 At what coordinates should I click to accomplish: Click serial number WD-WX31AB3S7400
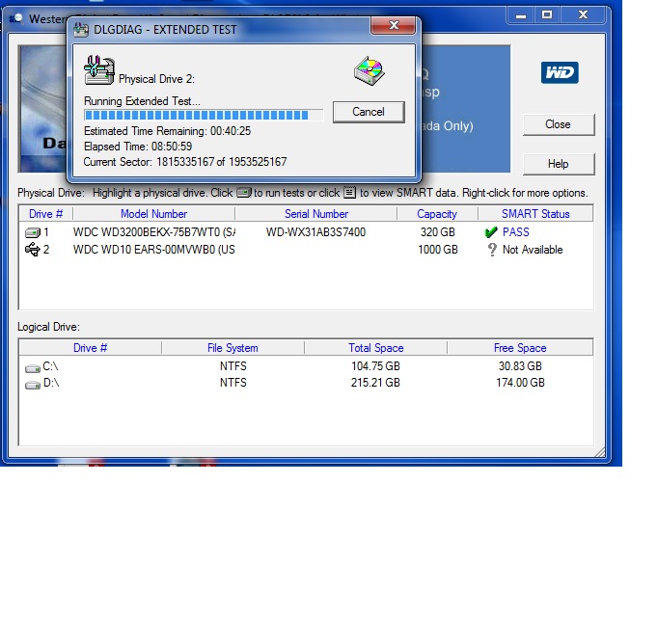[x=315, y=232]
